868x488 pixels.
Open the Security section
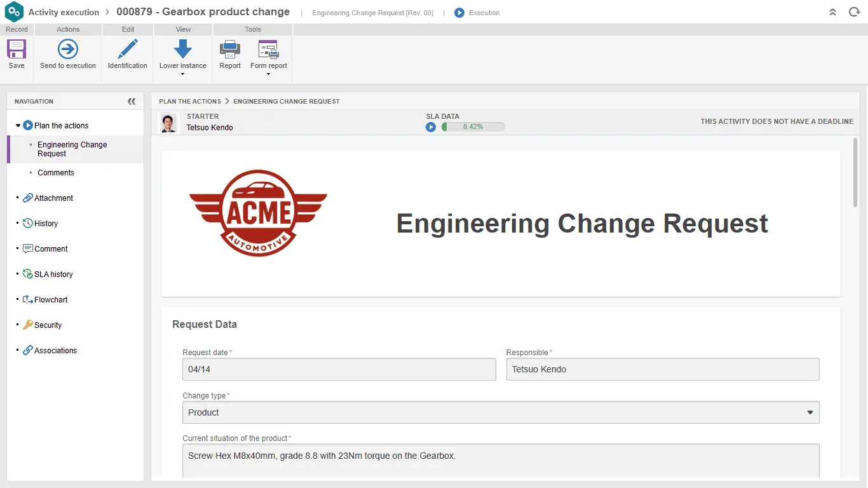click(x=48, y=325)
